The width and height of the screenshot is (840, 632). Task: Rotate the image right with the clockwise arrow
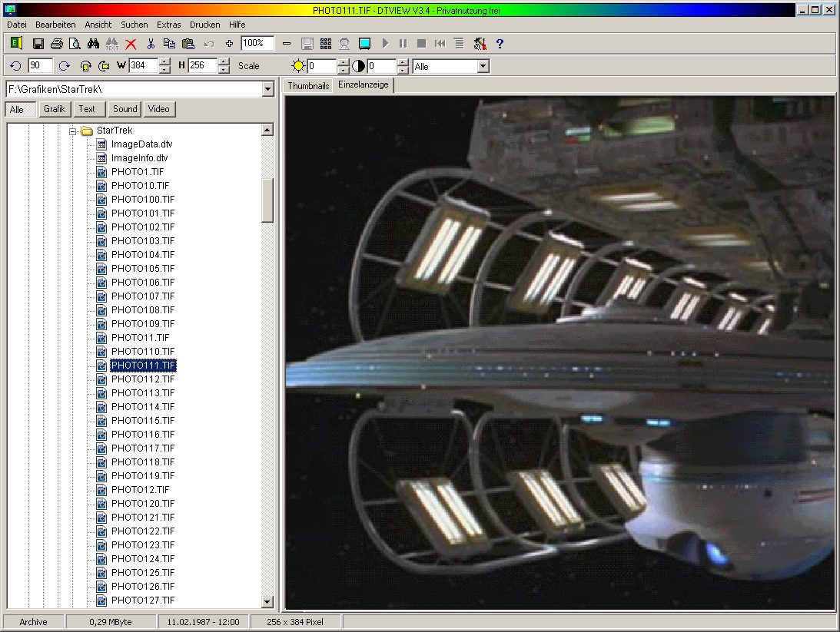pyautogui.click(x=65, y=66)
